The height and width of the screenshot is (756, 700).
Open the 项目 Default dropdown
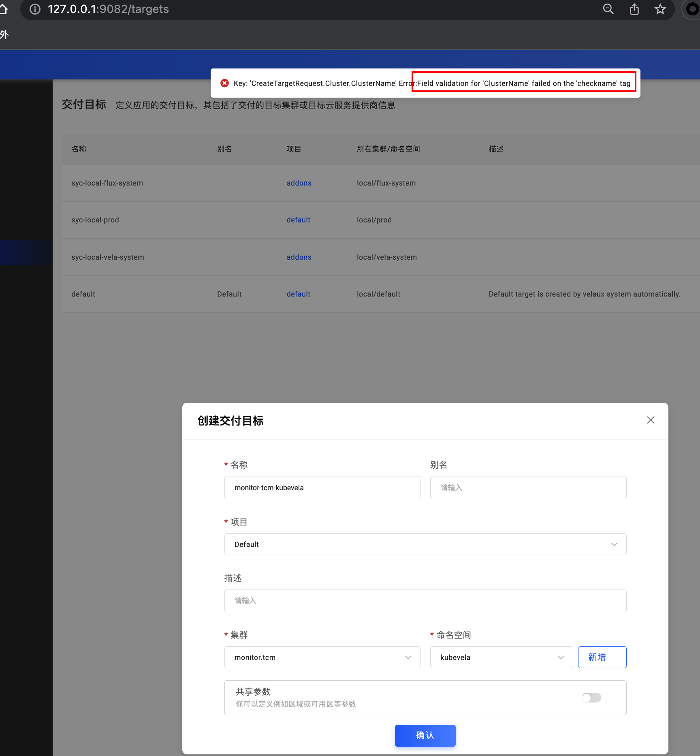click(425, 544)
